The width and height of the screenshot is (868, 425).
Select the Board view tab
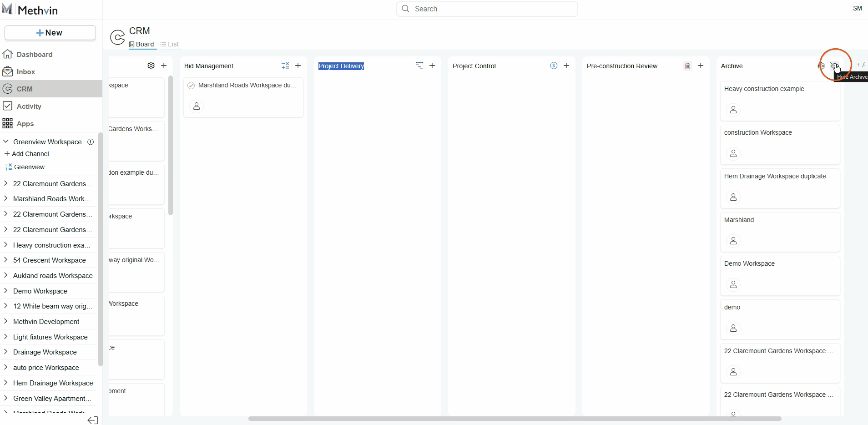(142, 44)
